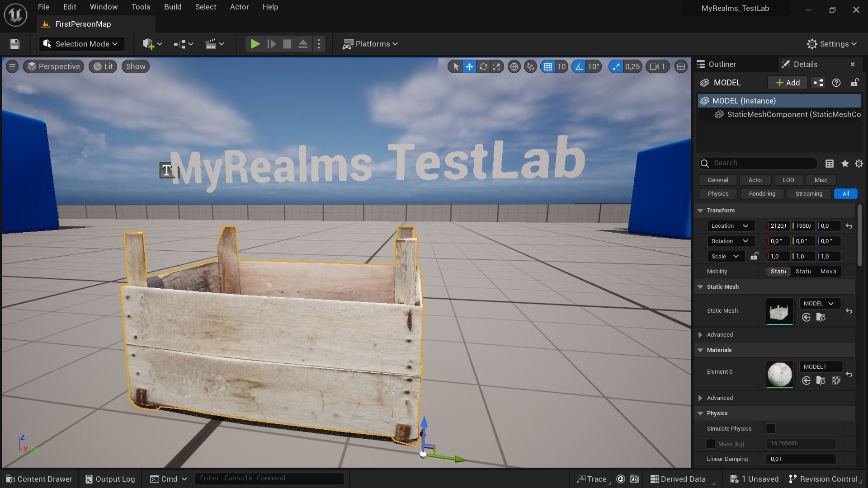Open the viewport Show menu
The image size is (868, 488).
click(x=136, y=67)
